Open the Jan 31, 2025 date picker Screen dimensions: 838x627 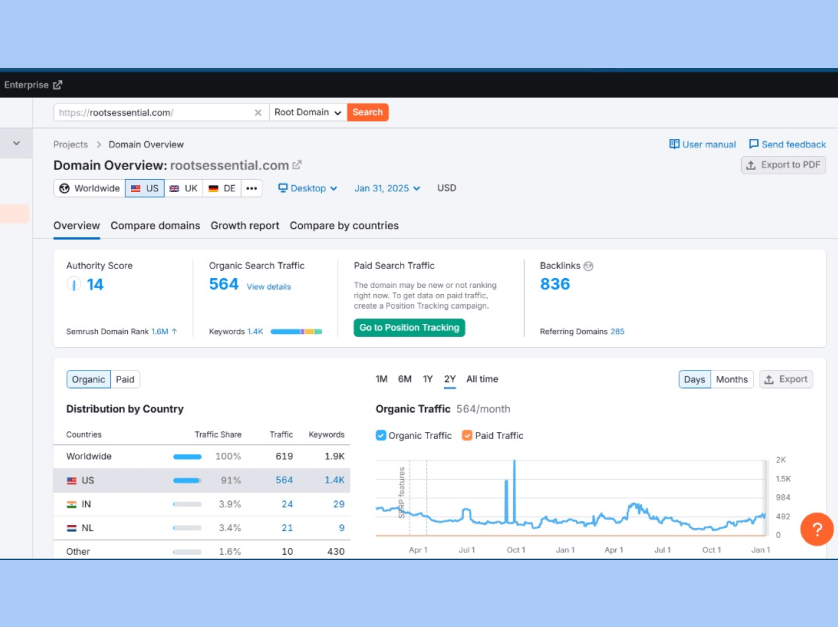[x=387, y=188]
